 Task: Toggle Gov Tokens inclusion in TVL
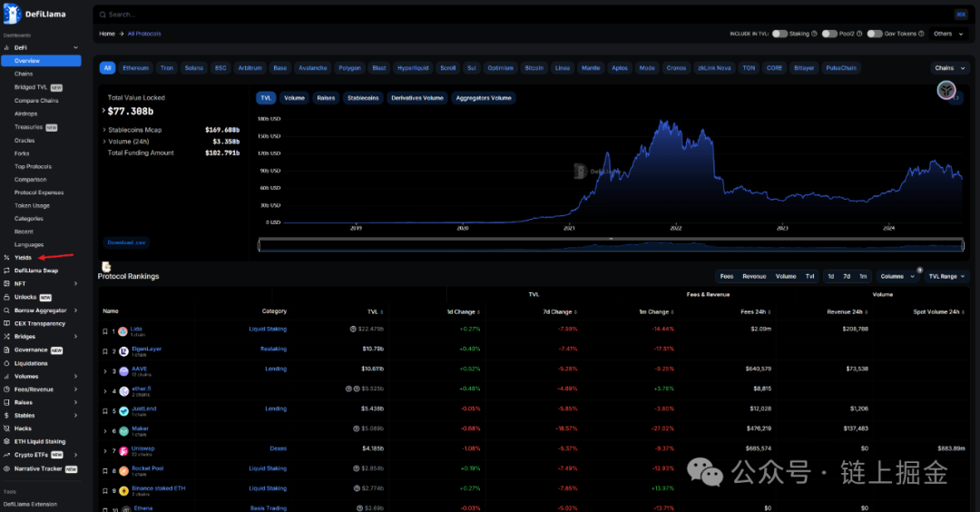[x=875, y=34]
